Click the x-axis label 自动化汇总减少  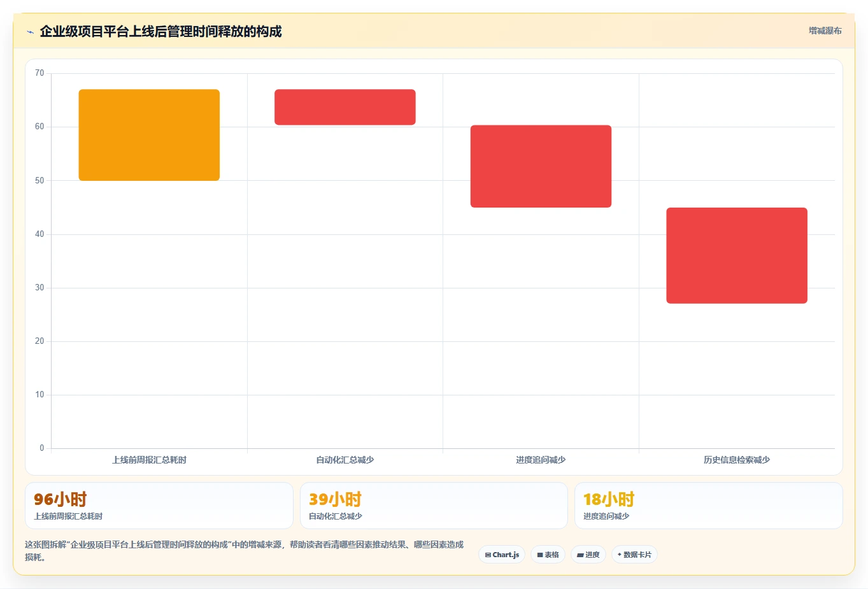[x=345, y=460]
